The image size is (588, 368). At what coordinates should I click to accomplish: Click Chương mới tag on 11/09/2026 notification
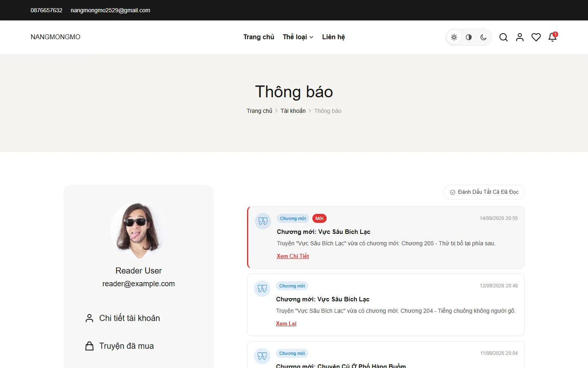tap(292, 353)
